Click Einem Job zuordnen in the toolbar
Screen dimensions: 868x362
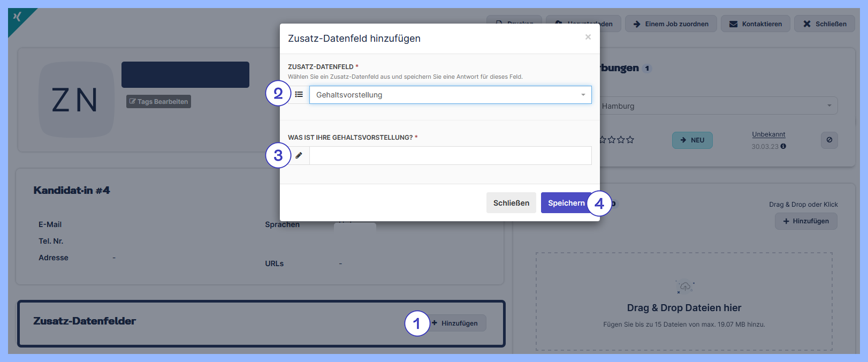click(x=671, y=24)
